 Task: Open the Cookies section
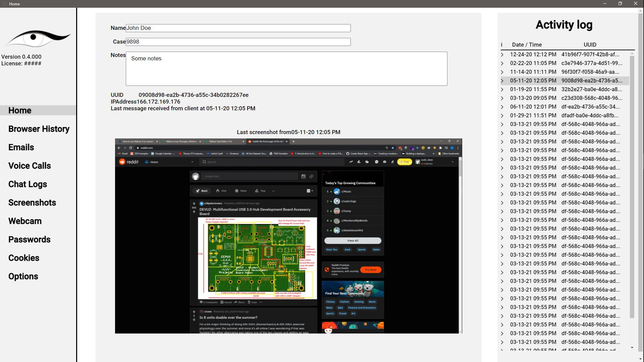(24, 258)
